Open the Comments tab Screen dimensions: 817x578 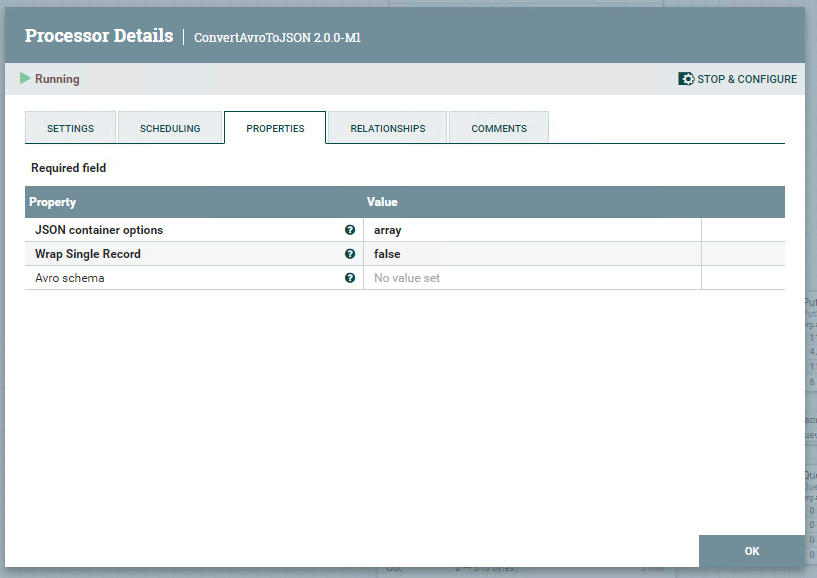coord(498,127)
